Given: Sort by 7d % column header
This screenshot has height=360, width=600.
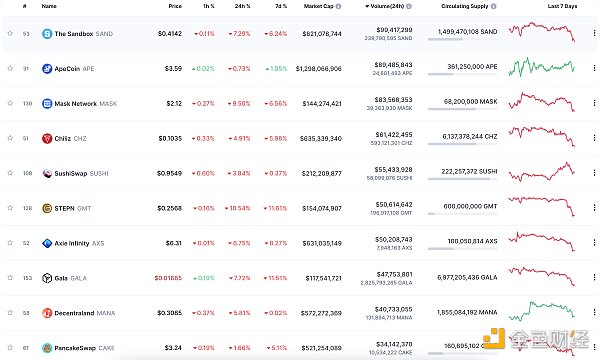Looking at the screenshot, I should click(x=281, y=6).
